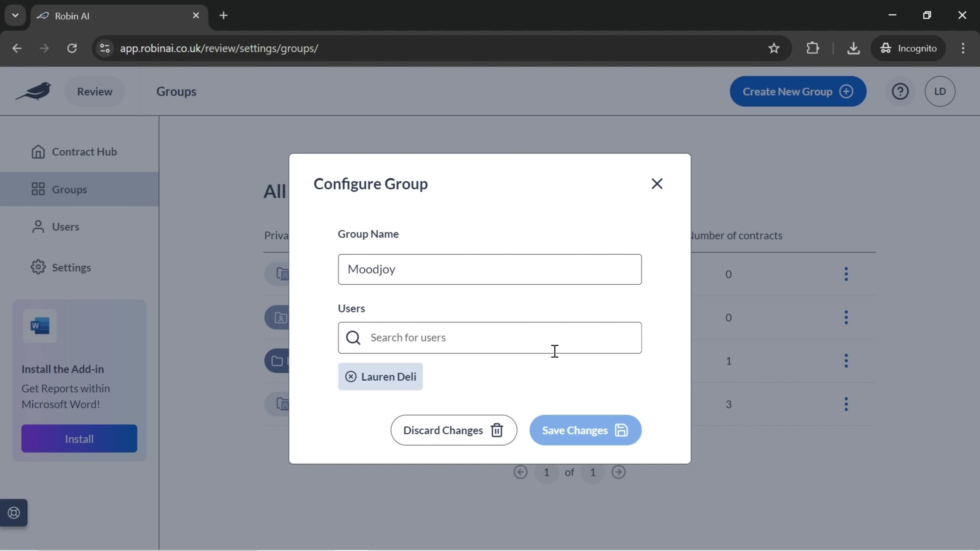Select the Groups menu item
This screenshot has width=980, height=551.
pyautogui.click(x=70, y=189)
